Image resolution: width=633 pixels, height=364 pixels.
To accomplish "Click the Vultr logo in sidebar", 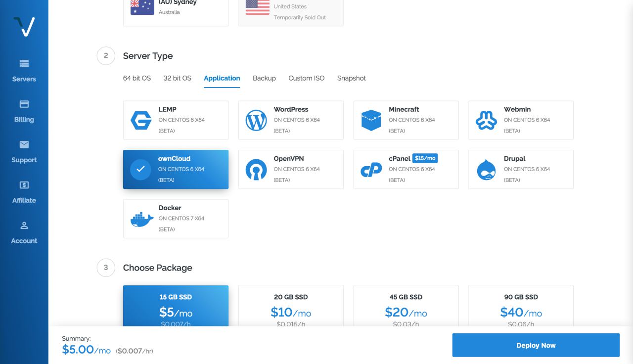I will (24, 26).
